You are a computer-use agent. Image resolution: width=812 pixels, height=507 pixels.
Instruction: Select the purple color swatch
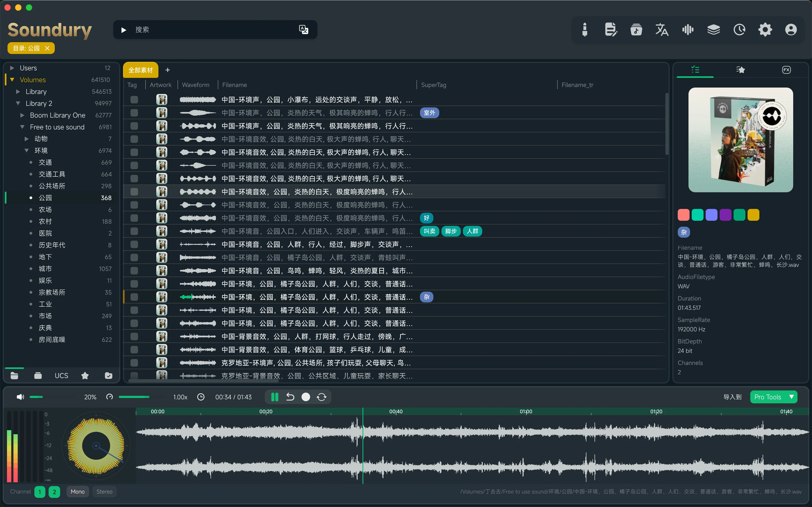(x=725, y=215)
